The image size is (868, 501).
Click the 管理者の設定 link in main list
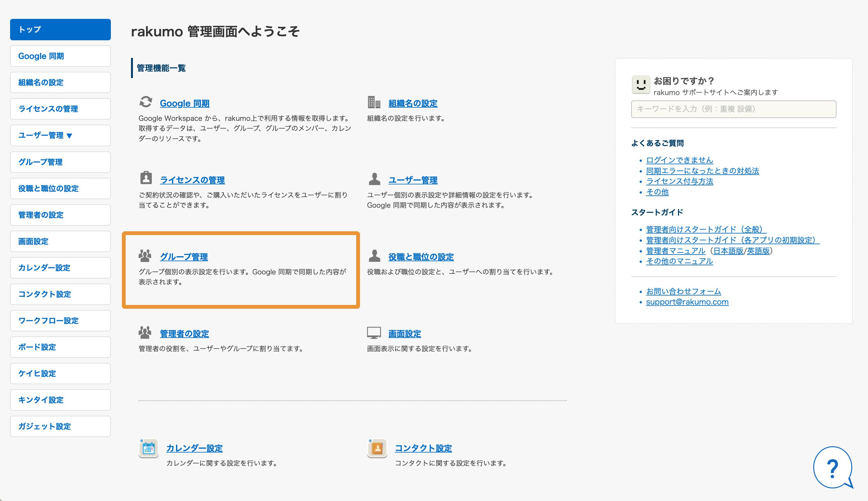185,334
